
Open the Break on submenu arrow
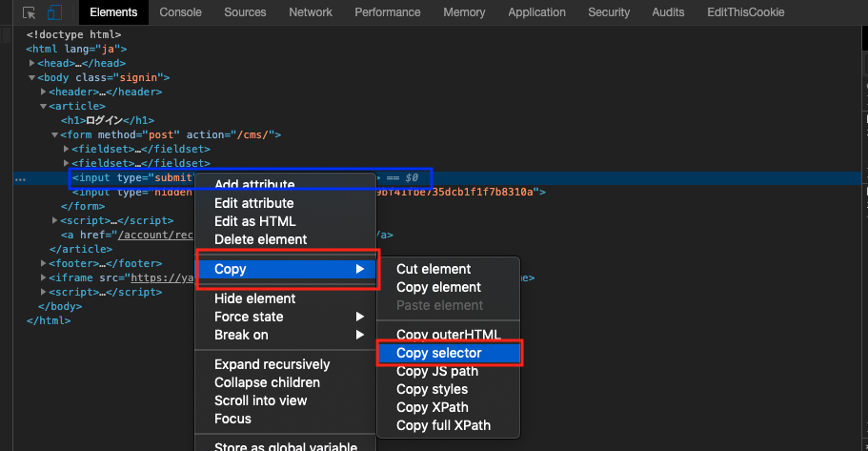pos(360,335)
